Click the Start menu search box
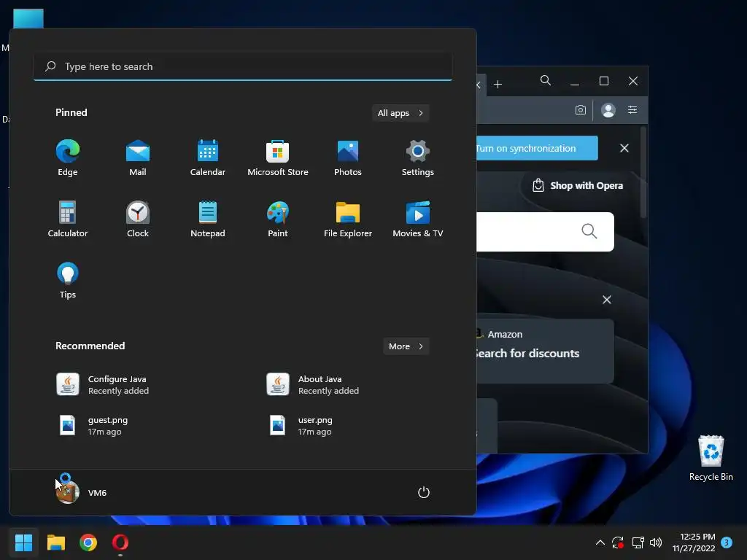 (243, 66)
